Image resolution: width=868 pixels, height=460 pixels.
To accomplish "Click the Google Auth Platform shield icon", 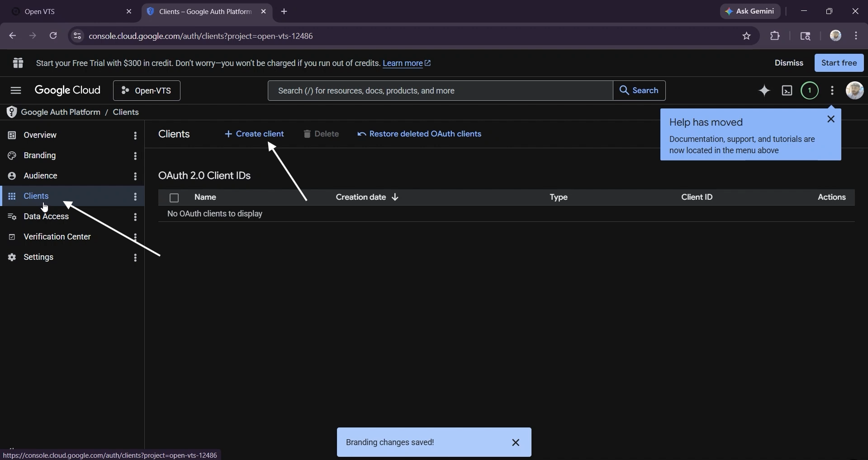I will click(11, 112).
